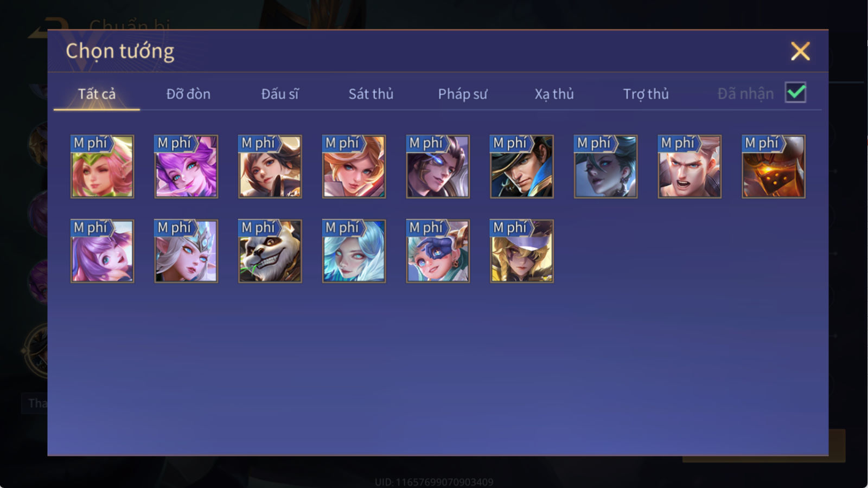
Task: Select the teal-haired woman with earring
Action: pyautogui.click(x=605, y=166)
